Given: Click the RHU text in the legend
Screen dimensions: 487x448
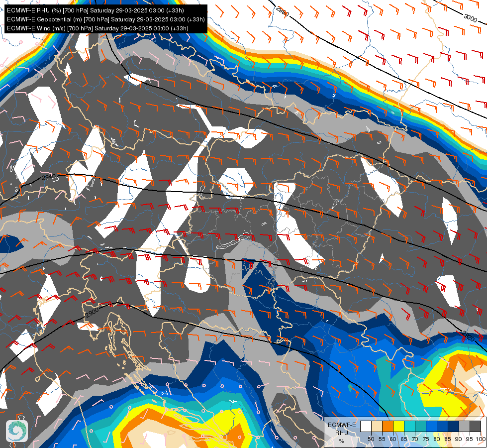Looking at the screenshot, I should (342, 433).
